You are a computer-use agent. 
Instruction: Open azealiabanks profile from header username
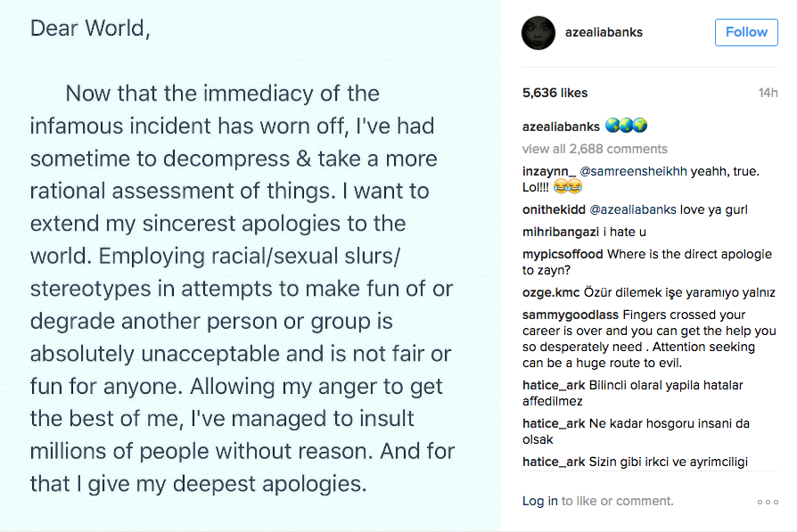coord(604,32)
